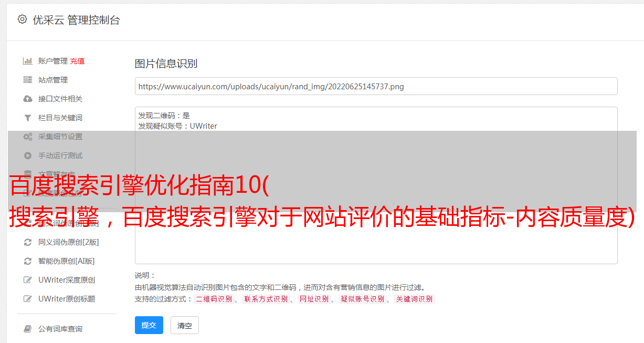This screenshot has height=343, width=644.
Task: Click the blue 提交 button
Action: 149,325
